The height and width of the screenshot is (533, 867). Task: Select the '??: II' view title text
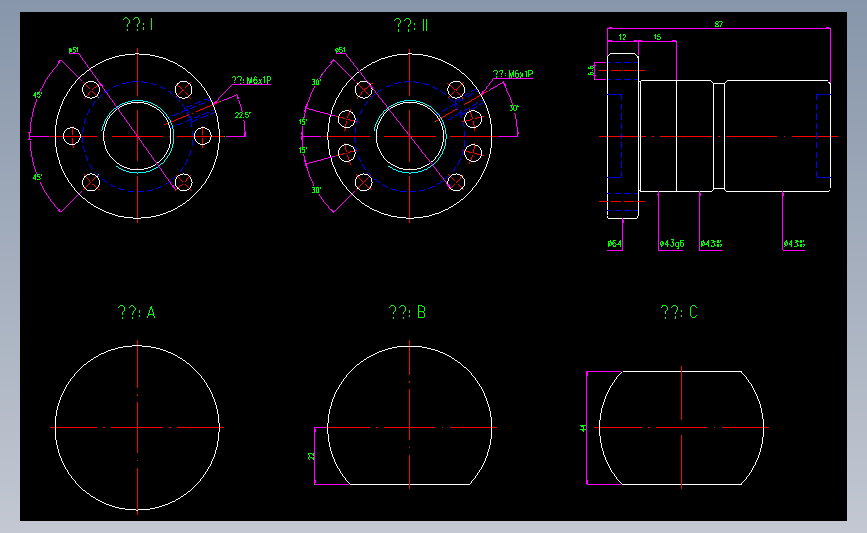tap(411, 25)
